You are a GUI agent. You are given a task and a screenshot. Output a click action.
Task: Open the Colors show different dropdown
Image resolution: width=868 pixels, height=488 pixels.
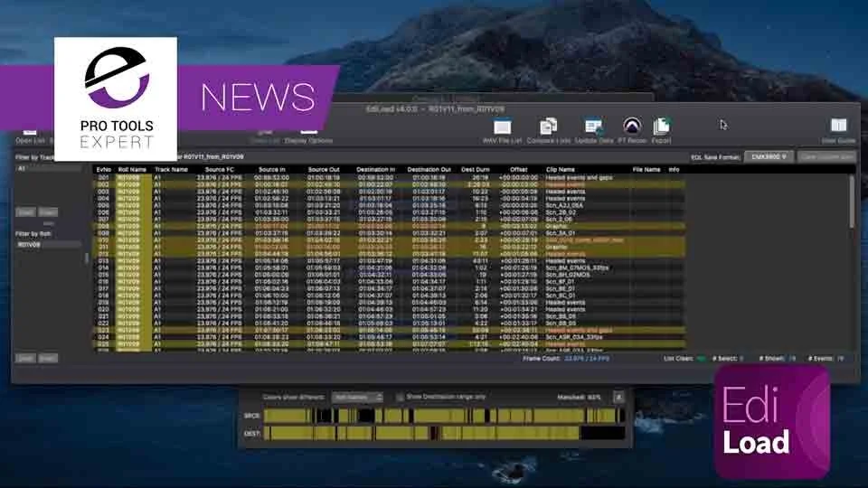[358, 398]
